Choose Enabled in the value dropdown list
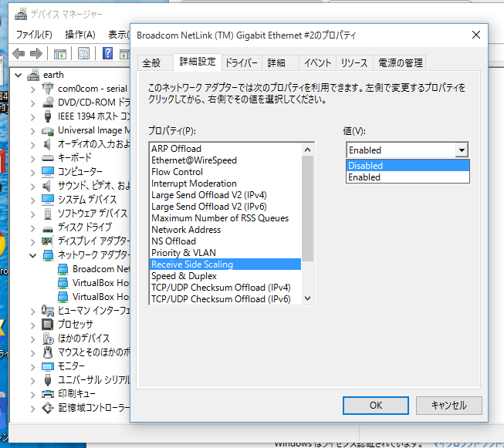 [408, 177]
